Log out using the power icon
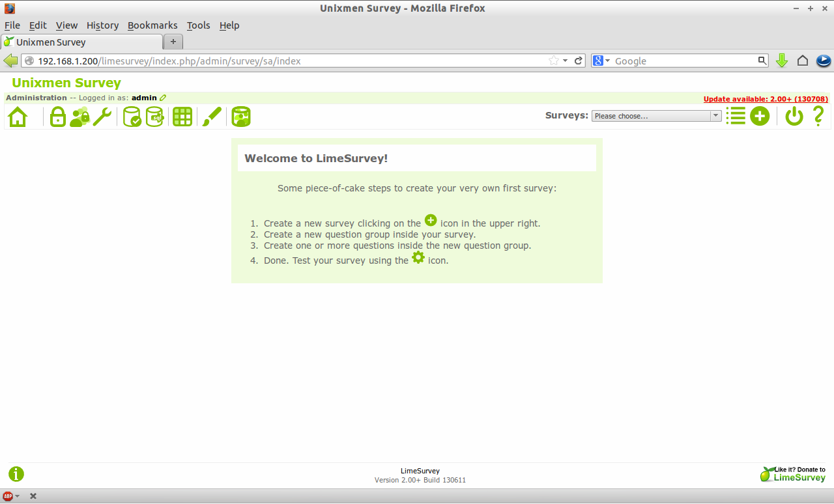 pos(794,117)
